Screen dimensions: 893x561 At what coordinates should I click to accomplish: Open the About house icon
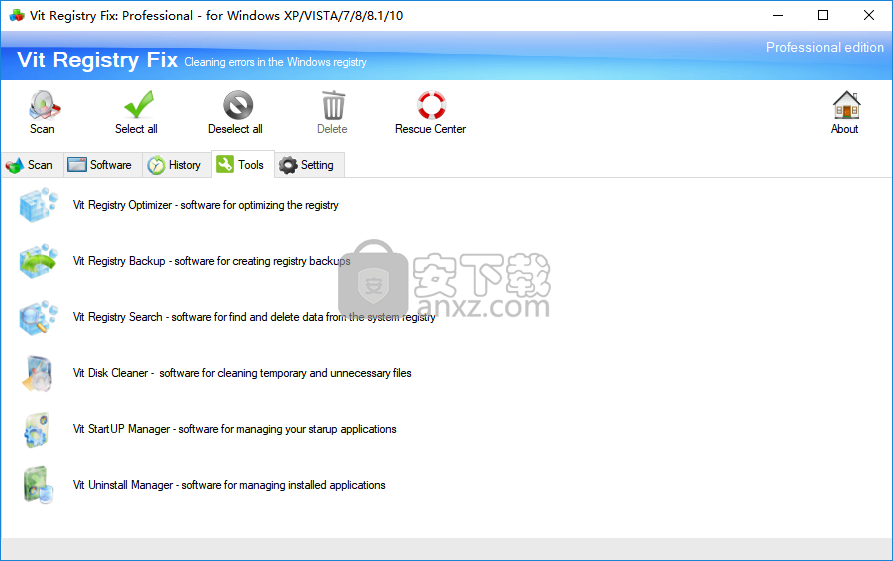click(x=846, y=105)
